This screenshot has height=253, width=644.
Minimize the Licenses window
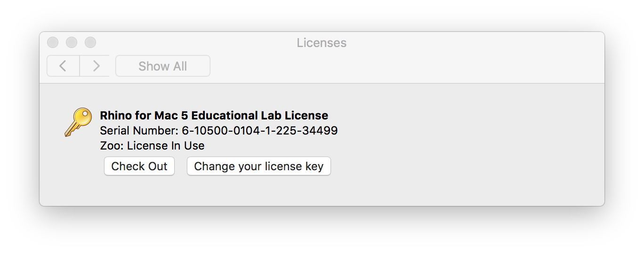click(x=72, y=42)
